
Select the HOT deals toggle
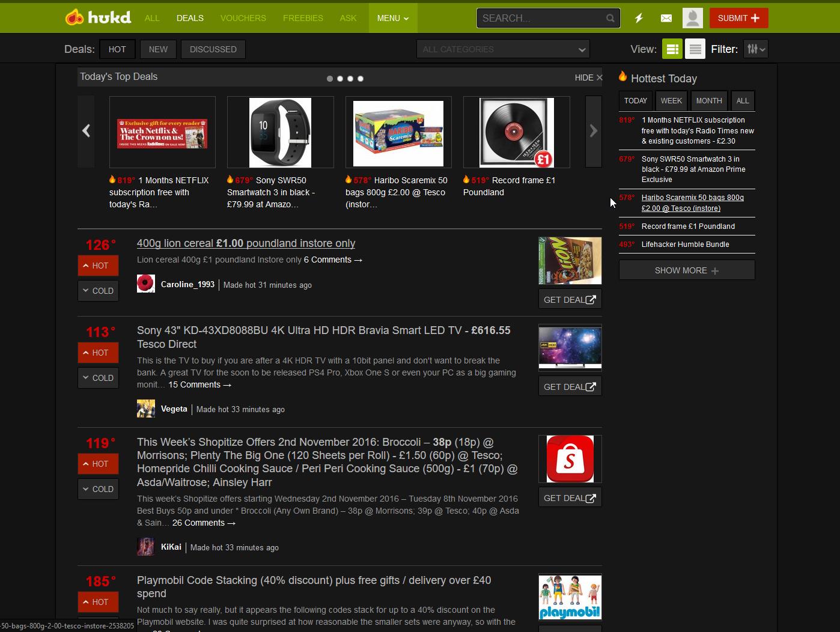(x=117, y=49)
